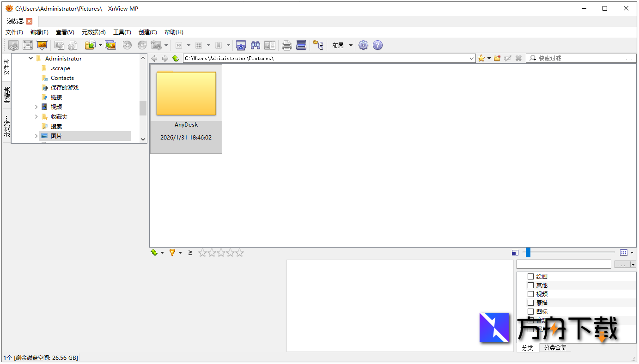Click the help question mark icon
639x364 pixels.
377,45
